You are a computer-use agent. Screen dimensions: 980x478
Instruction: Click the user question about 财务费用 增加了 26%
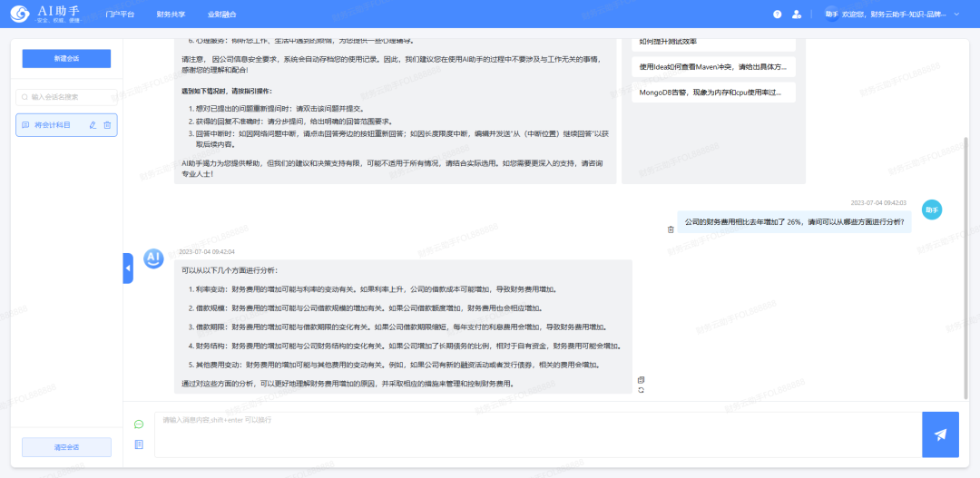pyautogui.click(x=794, y=221)
